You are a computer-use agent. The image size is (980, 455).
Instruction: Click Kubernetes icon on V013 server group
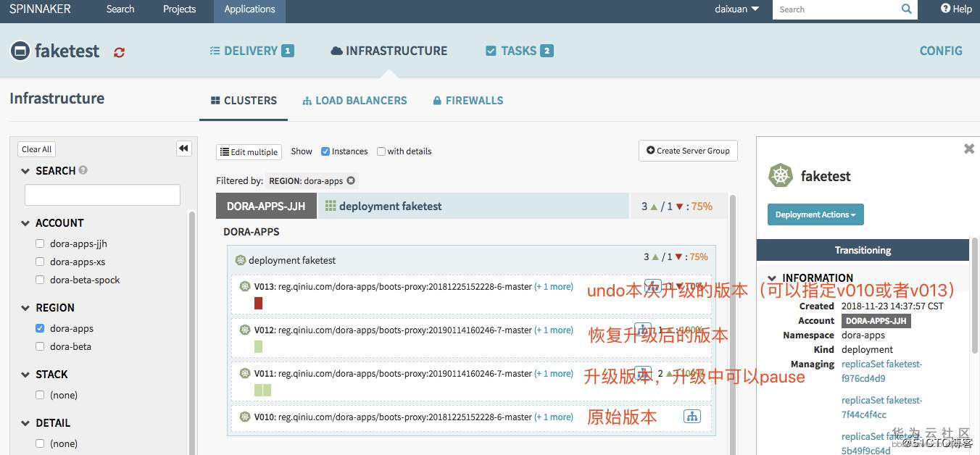pos(245,286)
